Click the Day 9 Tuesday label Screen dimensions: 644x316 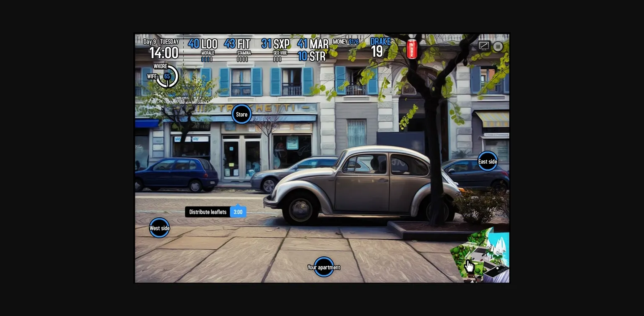[161, 42]
